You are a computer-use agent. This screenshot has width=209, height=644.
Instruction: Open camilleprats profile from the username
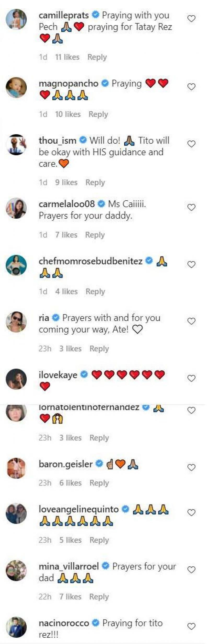pyautogui.click(x=64, y=15)
